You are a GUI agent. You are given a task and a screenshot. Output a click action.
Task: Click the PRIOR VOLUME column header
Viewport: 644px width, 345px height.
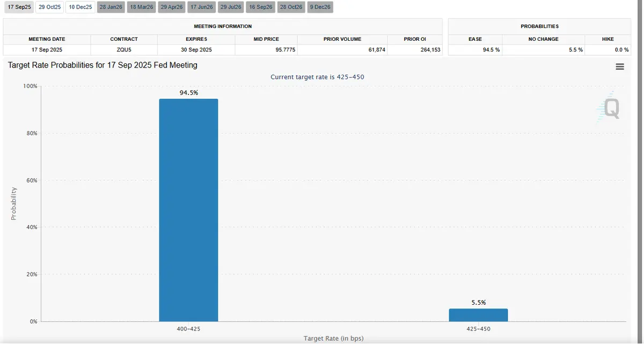[342, 39]
